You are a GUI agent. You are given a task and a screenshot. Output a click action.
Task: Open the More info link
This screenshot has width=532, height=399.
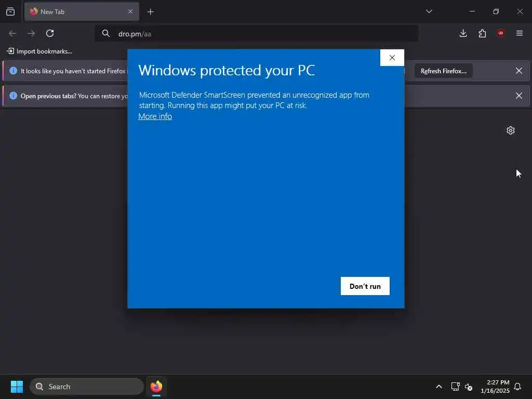155,116
